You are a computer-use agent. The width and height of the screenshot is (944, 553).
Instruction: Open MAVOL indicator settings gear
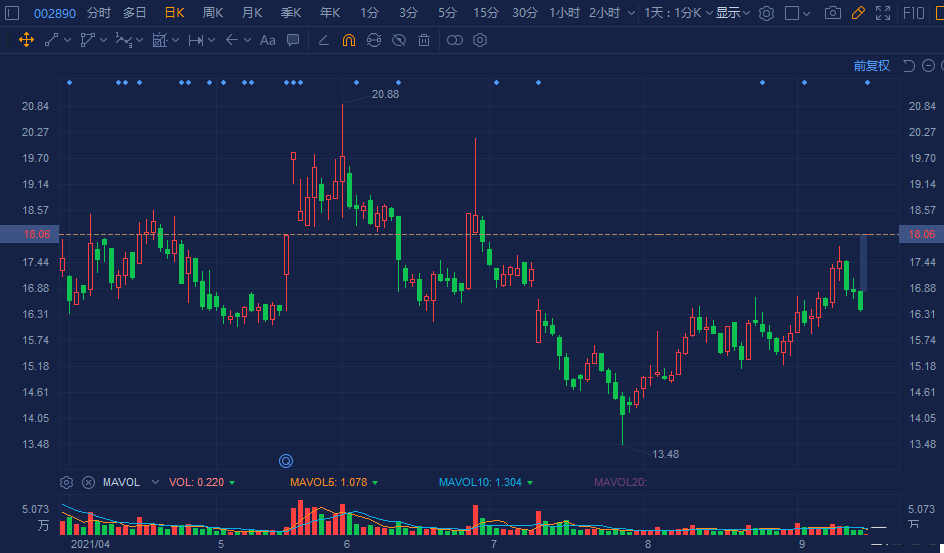click(x=66, y=483)
